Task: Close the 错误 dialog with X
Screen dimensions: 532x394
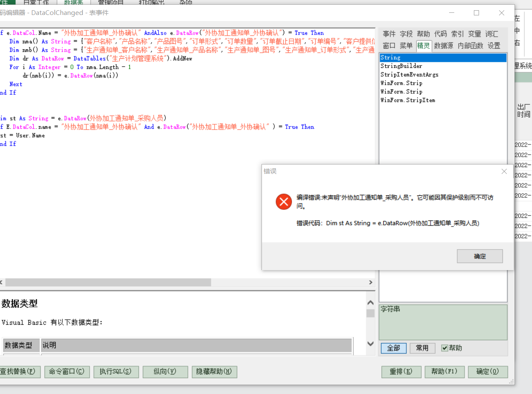Action: click(504, 171)
